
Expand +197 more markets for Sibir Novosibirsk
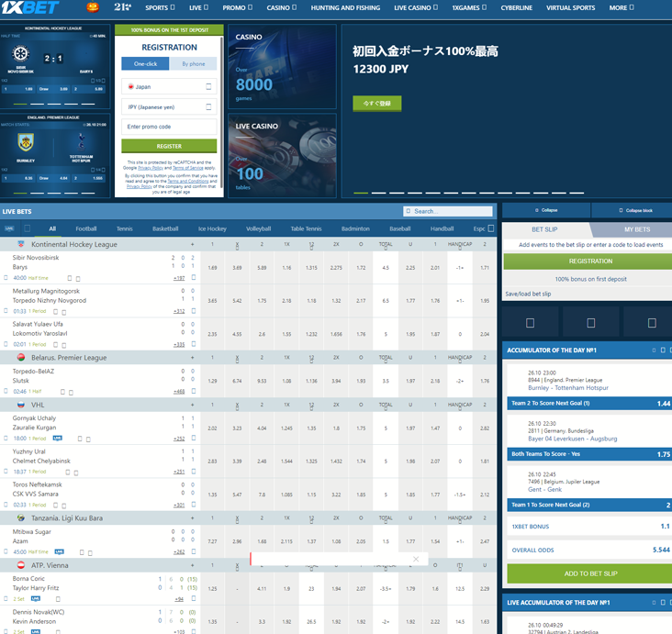pyautogui.click(x=179, y=278)
